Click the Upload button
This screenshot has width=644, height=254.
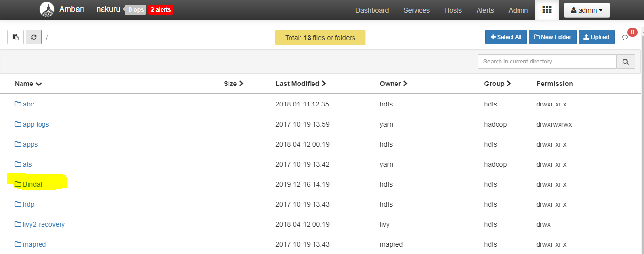[596, 37]
